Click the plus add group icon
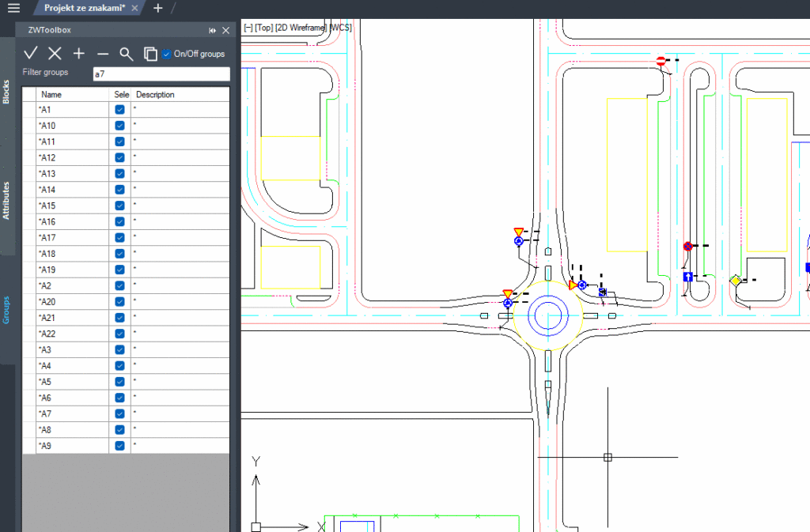810x532 pixels. pos(78,53)
